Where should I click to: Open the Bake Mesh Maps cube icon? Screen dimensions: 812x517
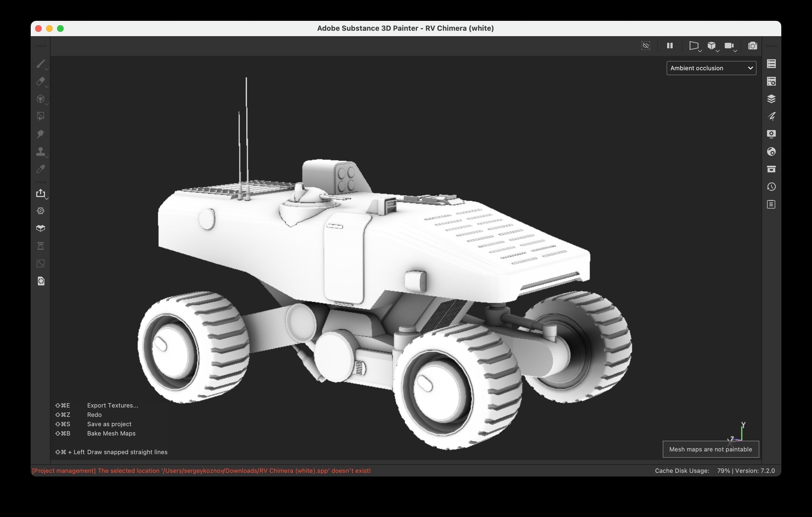pos(41,228)
